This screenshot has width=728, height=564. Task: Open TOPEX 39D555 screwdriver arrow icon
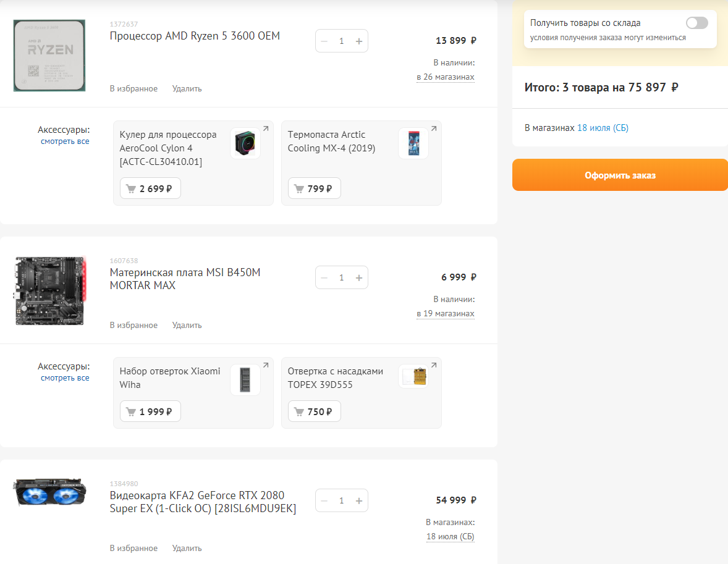[x=434, y=365]
